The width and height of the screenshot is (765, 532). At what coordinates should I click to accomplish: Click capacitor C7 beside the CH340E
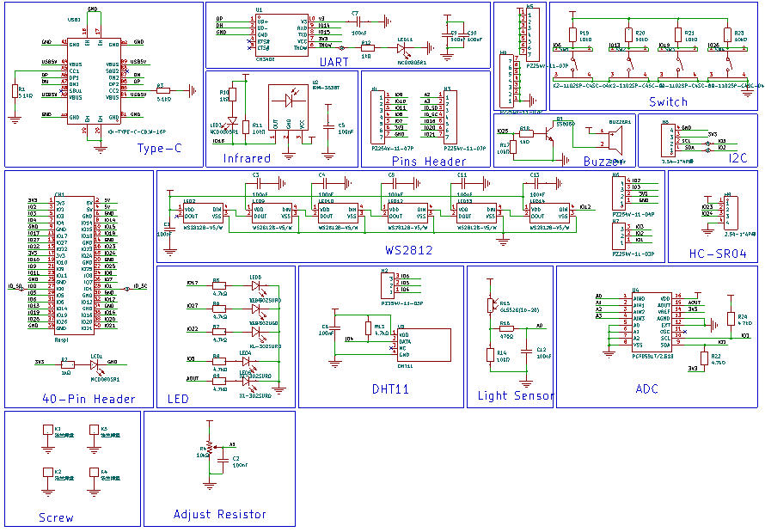[x=358, y=21]
